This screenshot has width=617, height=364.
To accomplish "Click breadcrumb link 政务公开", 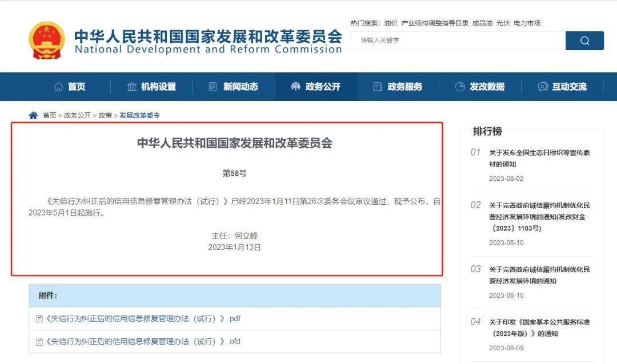I will pos(78,115).
